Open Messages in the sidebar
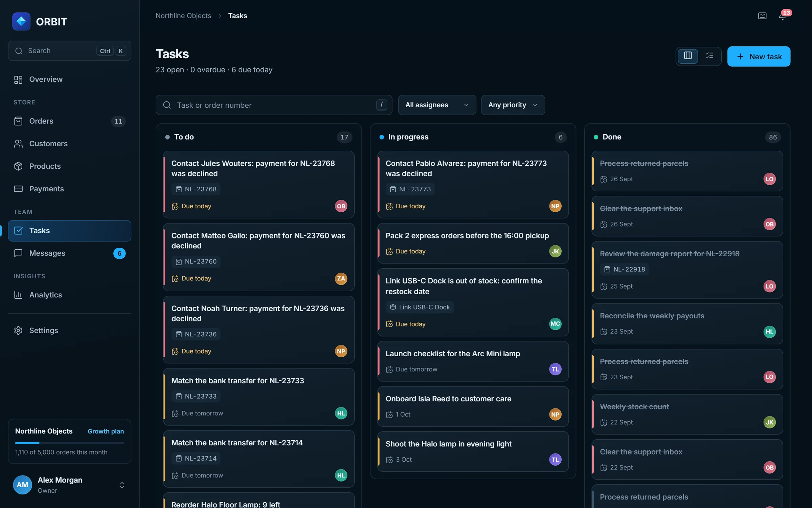The image size is (812, 508). click(x=69, y=253)
